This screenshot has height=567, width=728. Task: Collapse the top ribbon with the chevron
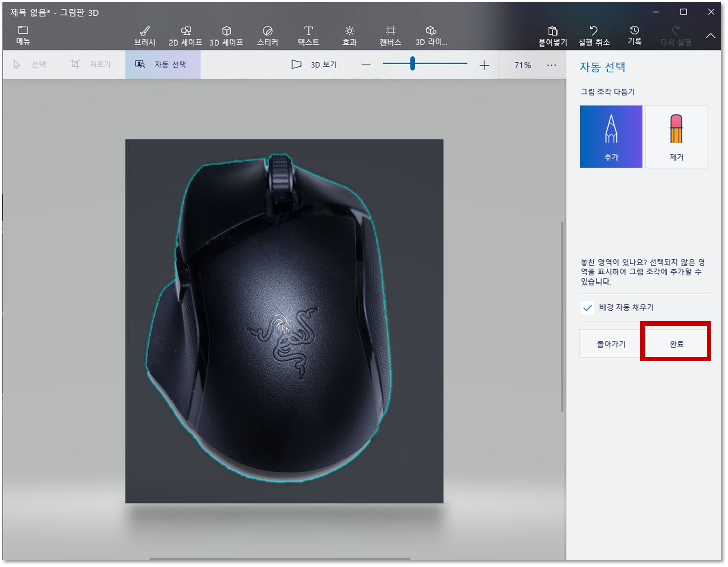tap(711, 36)
